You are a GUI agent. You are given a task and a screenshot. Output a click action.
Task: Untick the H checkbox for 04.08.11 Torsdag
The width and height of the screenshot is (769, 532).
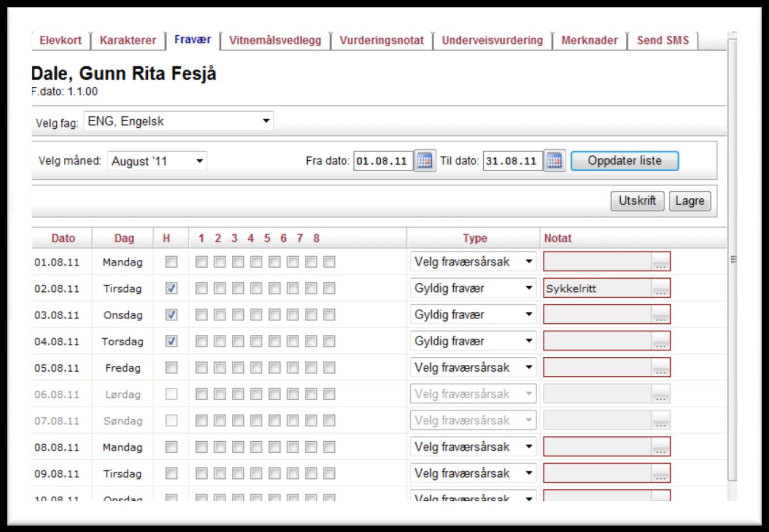tap(171, 341)
